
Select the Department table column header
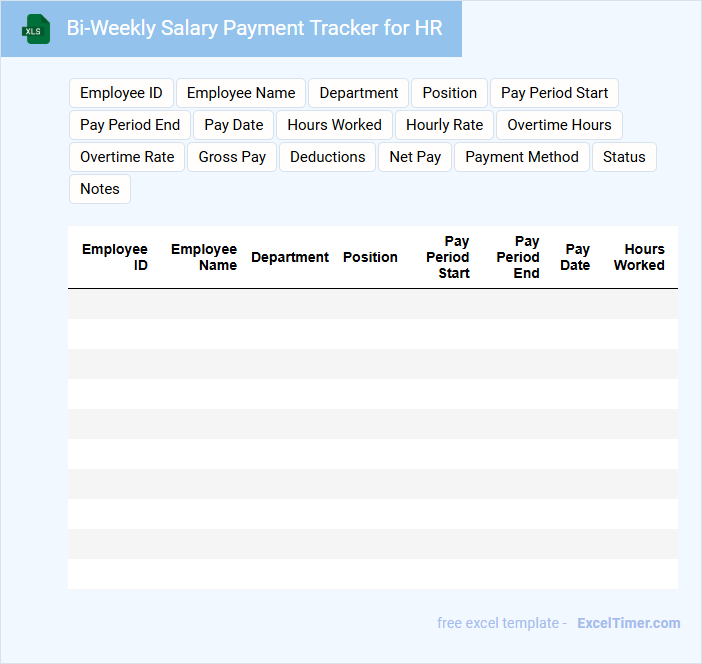290,257
